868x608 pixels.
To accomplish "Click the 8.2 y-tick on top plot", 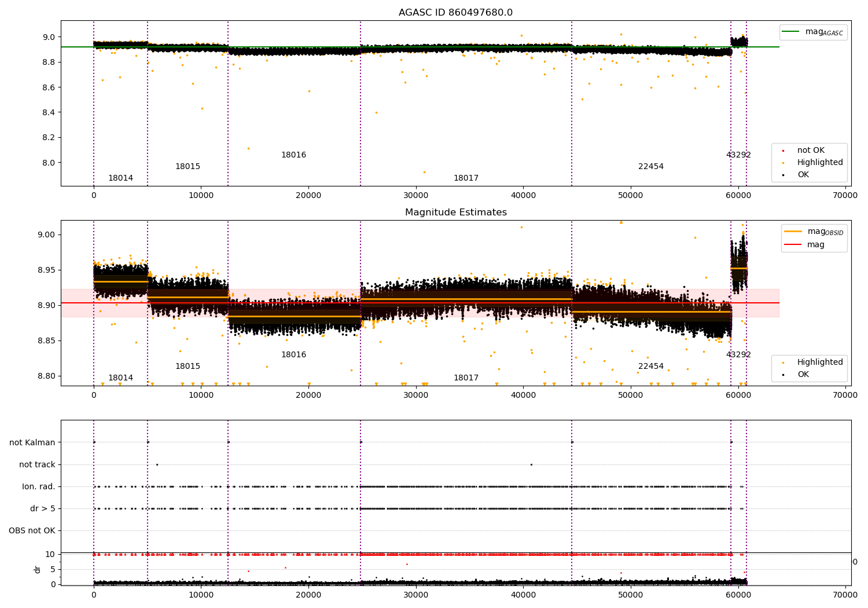I will point(49,138).
